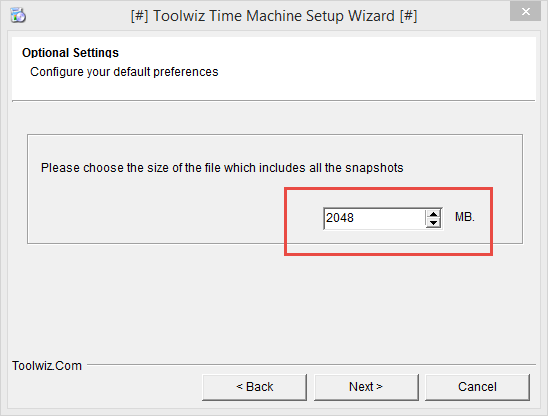
Task: Click the Toolwiz.Com label
Action: tap(47, 366)
